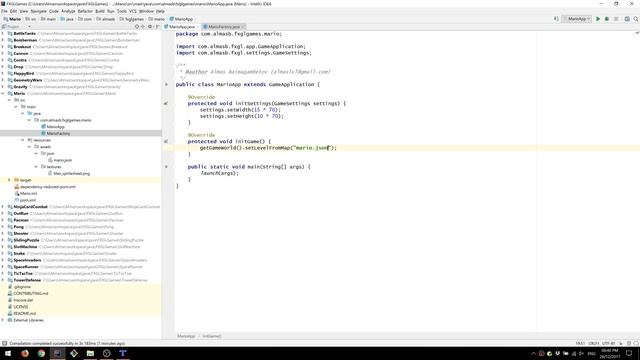Collapse the Mario module in the tree
The width and height of the screenshot is (640, 360).
(3, 93)
